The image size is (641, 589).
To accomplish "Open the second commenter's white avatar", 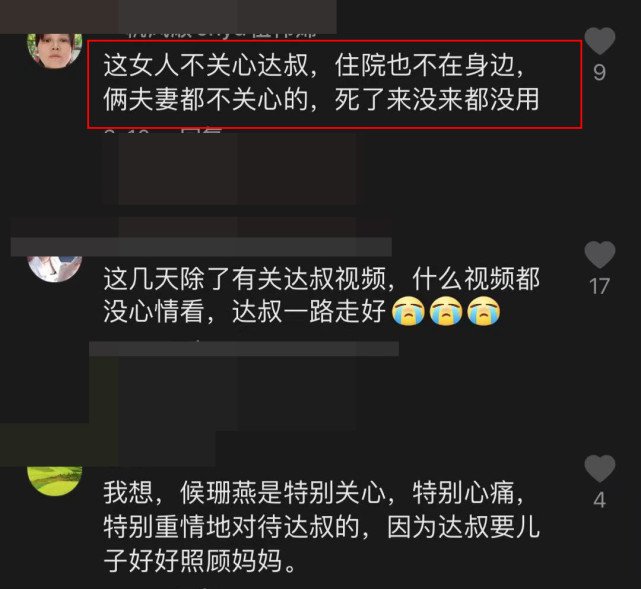I will pos(54,268).
